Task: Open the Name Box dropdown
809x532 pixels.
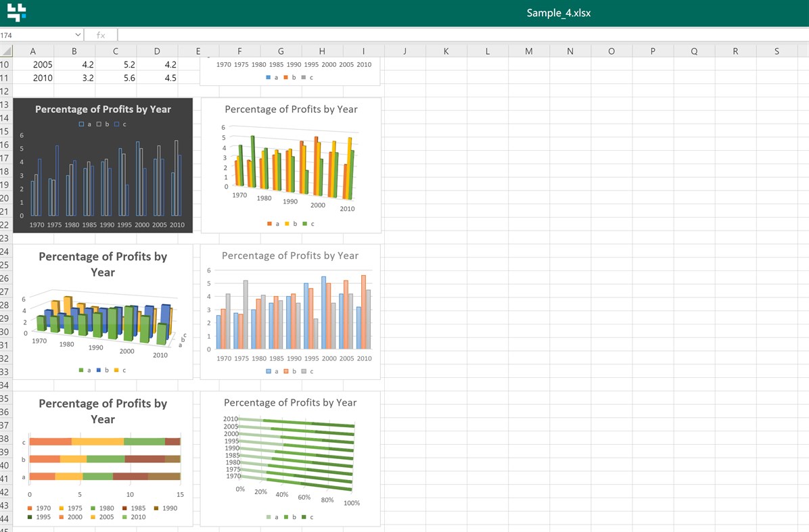Action: (x=78, y=34)
